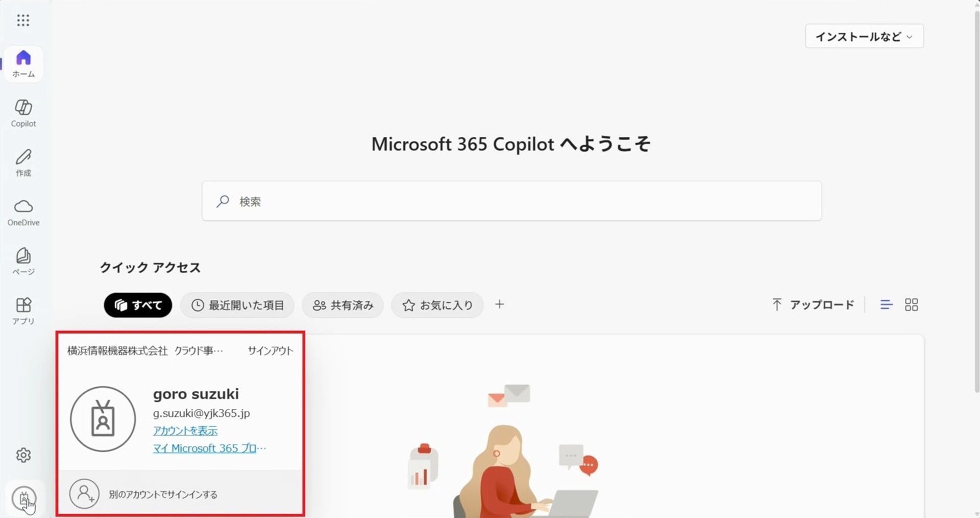Open the app launcher grid icon
Viewport: 980px width, 518px height.
23,20
